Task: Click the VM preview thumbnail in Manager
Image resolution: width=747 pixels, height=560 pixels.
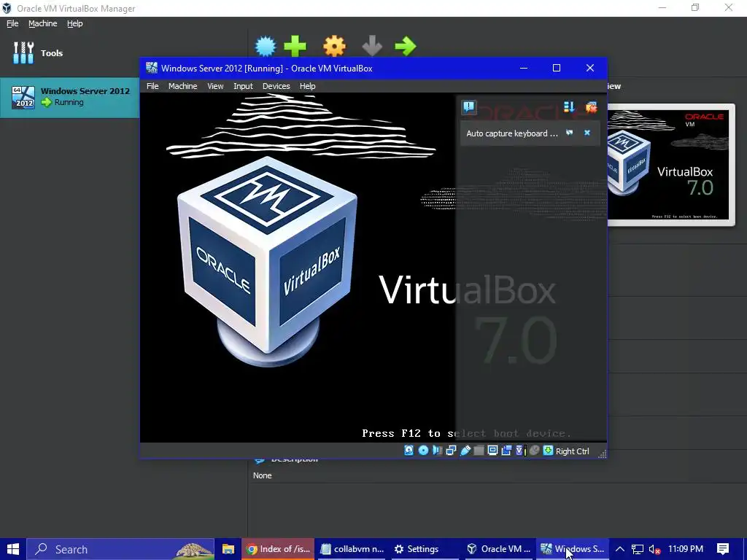Action: point(671,165)
